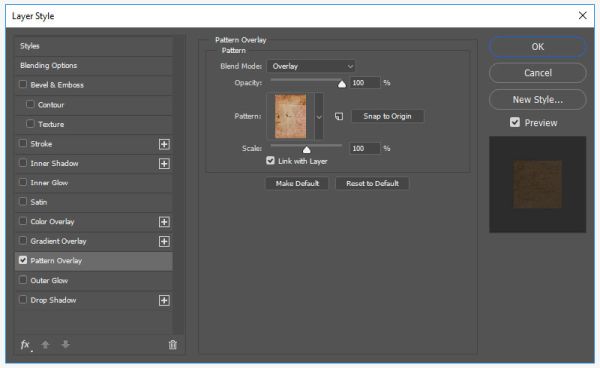The height and width of the screenshot is (368, 600).
Task: Click the Cancel button
Action: point(538,73)
